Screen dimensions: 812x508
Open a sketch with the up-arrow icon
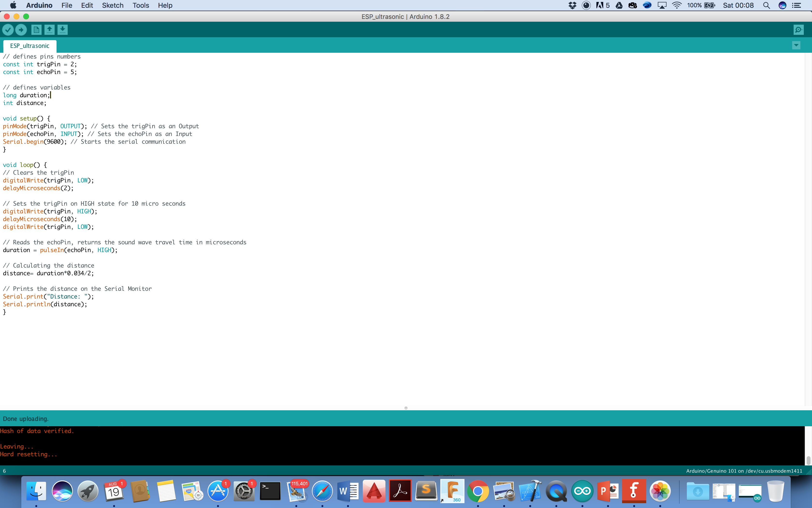click(x=49, y=30)
